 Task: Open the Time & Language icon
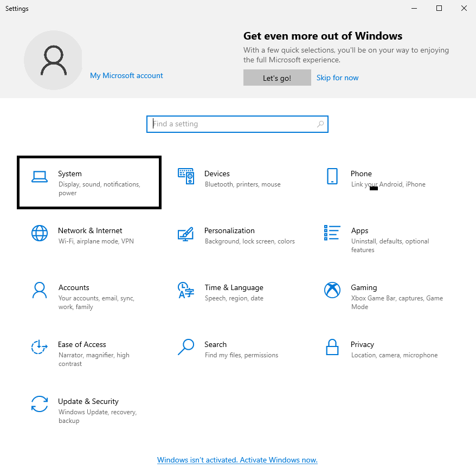(x=186, y=290)
